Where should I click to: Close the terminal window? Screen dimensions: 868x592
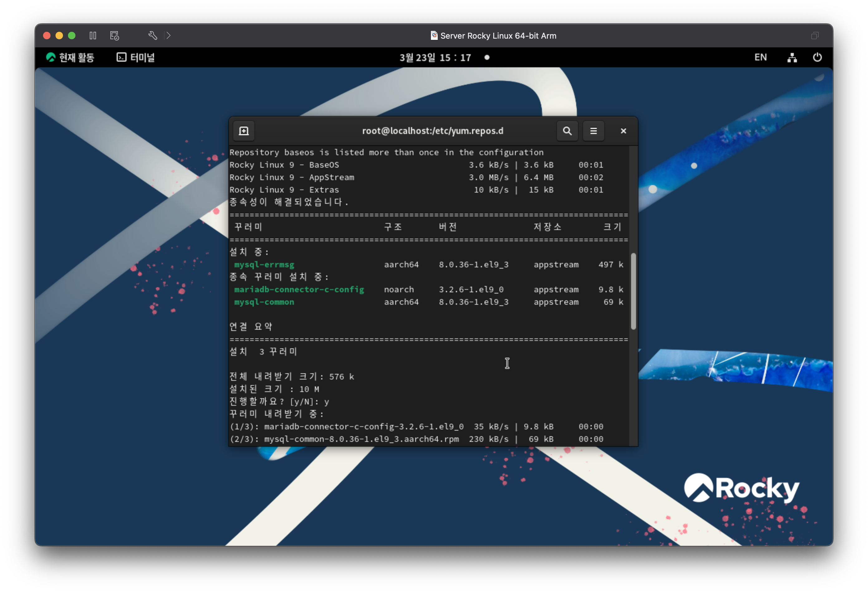[623, 131]
